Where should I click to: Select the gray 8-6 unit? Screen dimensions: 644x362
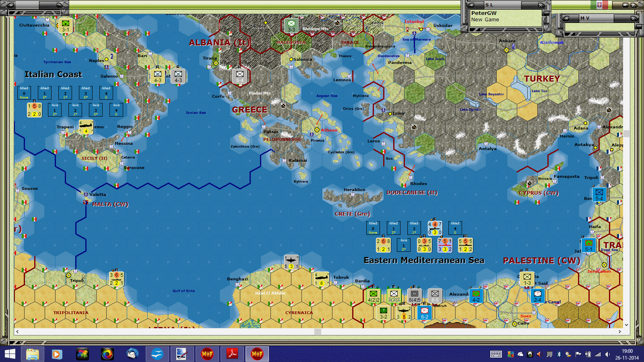435,296
